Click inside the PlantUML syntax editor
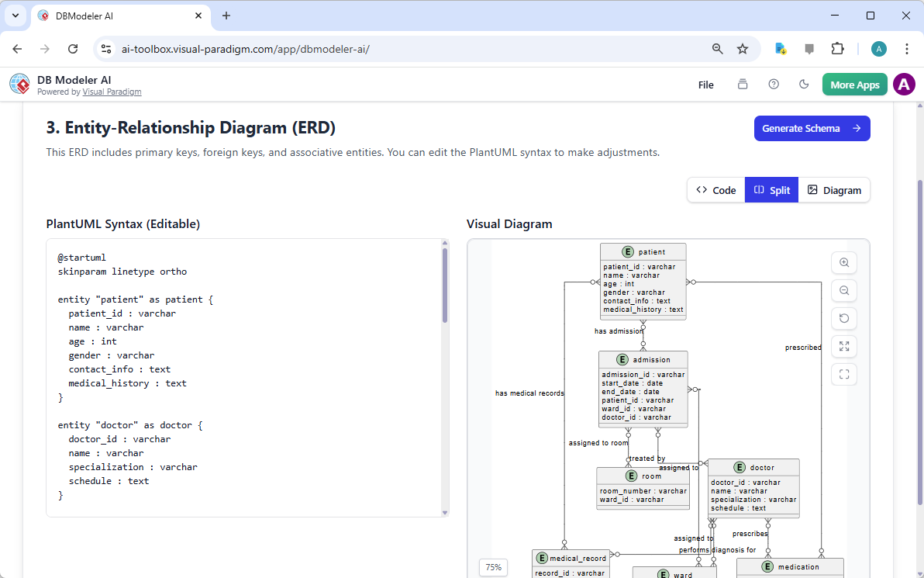This screenshot has width=924, height=578. coord(233,372)
